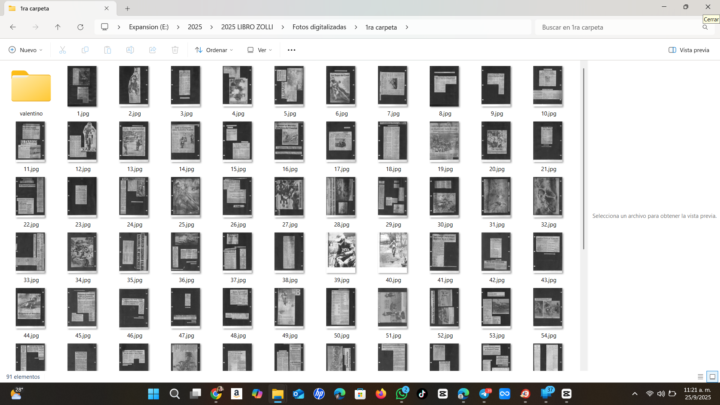Click the Delete trash icon

pyautogui.click(x=175, y=50)
